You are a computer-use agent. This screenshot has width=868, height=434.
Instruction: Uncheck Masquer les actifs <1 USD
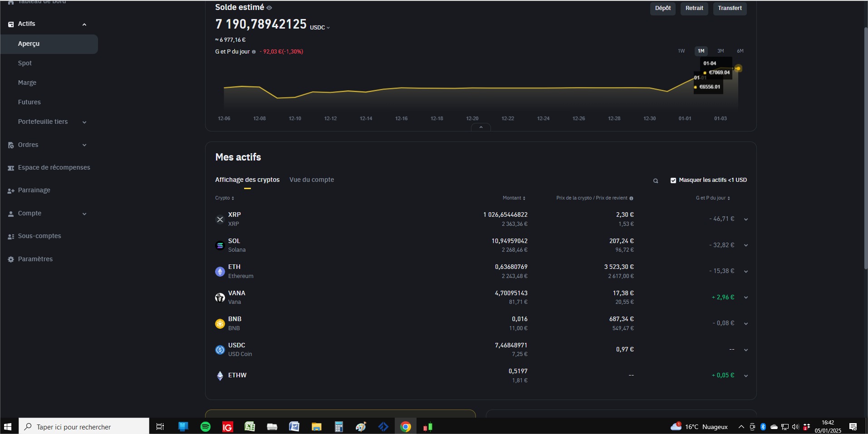pyautogui.click(x=673, y=180)
